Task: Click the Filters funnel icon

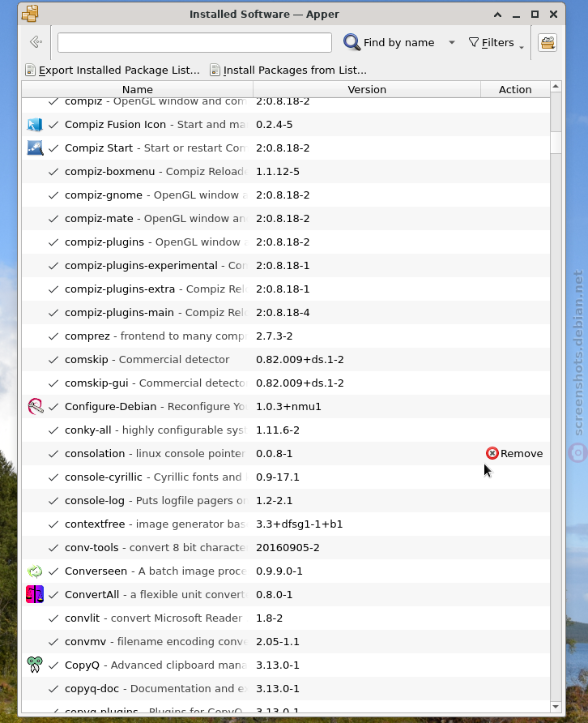Action: pos(473,42)
